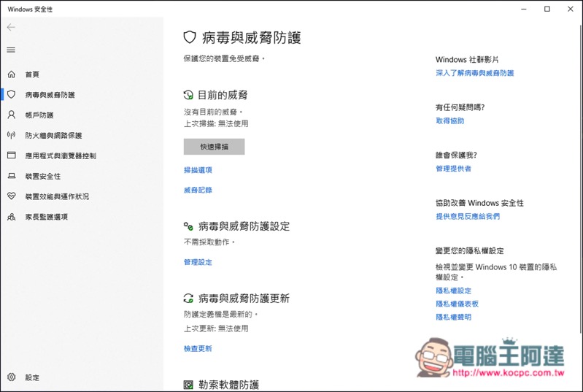Click the refresh icon next to 病毒與威脅防護更新
The image size is (583, 392).
tap(188, 298)
